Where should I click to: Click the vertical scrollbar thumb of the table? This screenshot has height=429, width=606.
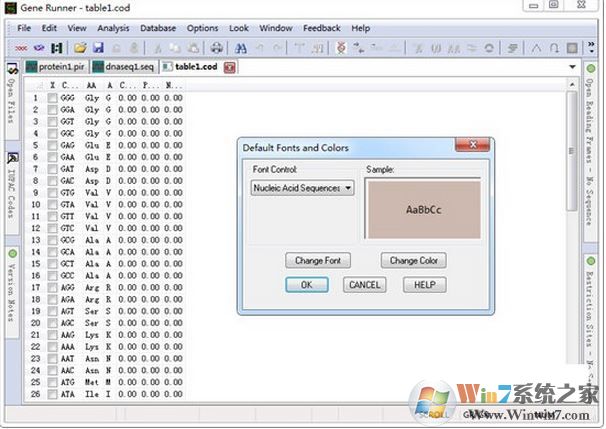pyautogui.click(x=572, y=152)
